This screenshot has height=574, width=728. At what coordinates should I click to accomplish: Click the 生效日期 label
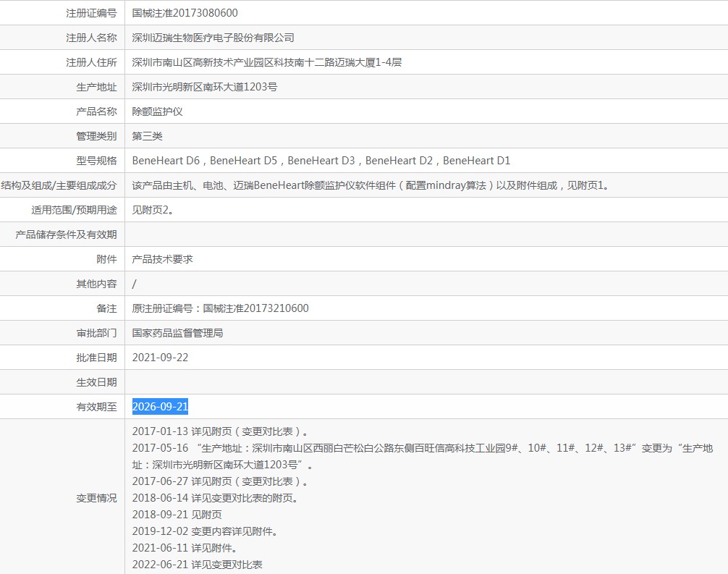tap(96, 382)
